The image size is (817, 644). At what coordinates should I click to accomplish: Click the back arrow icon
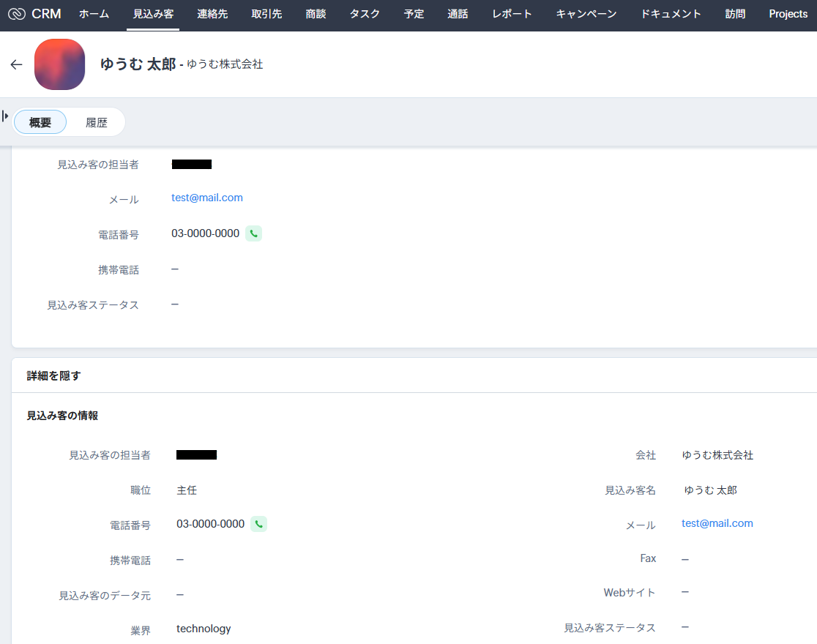coord(17,64)
